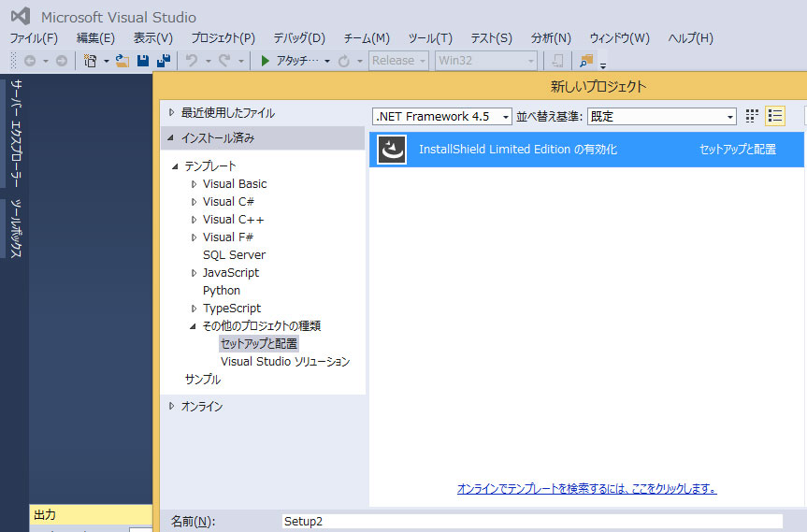Click the Find in Files toolbar icon

[586, 61]
